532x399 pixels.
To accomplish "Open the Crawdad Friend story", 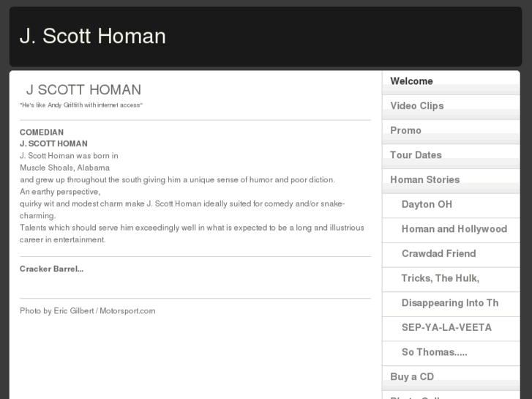I will tap(438, 253).
